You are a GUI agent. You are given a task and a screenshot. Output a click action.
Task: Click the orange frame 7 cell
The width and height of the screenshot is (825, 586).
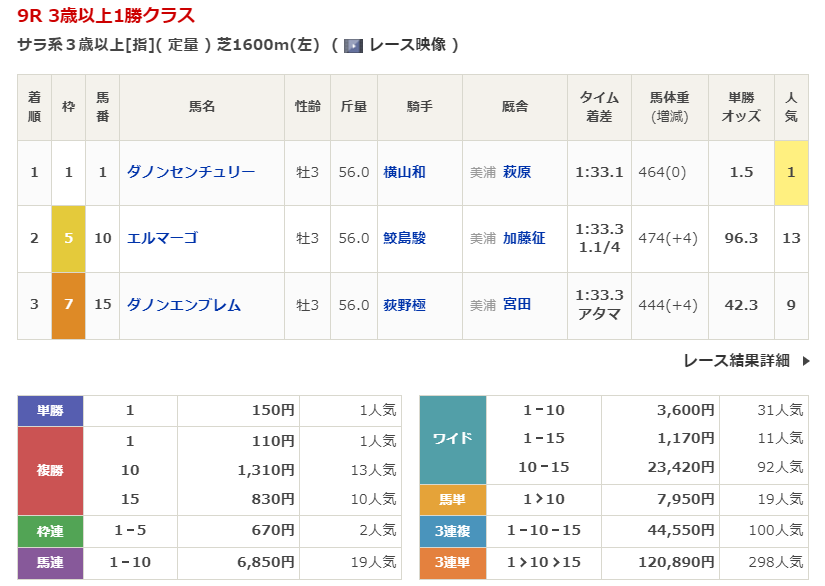(68, 305)
